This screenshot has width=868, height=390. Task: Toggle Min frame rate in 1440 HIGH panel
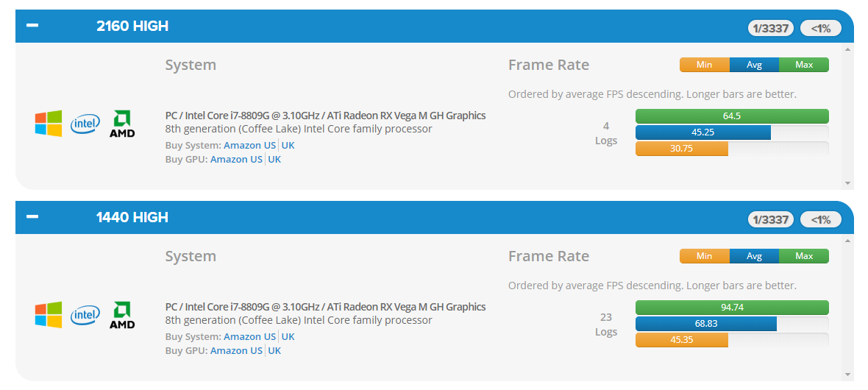coord(704,256)
